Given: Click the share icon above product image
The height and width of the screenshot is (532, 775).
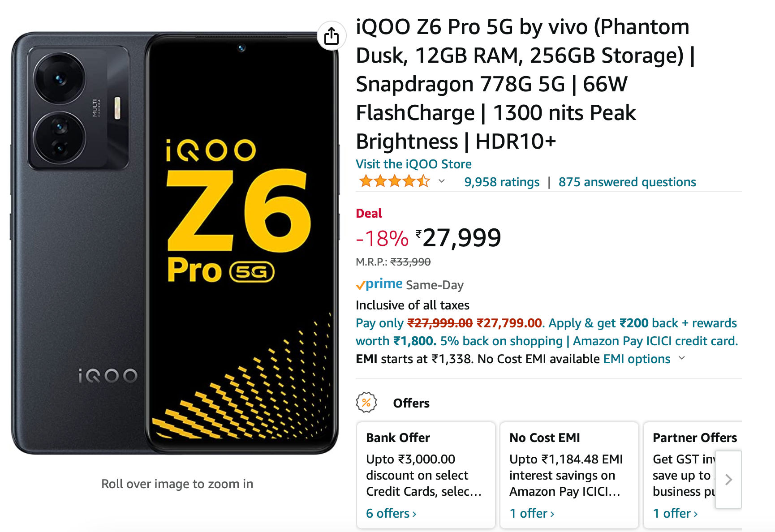Looking at the screenshot, I should click(x=332, y=36).
